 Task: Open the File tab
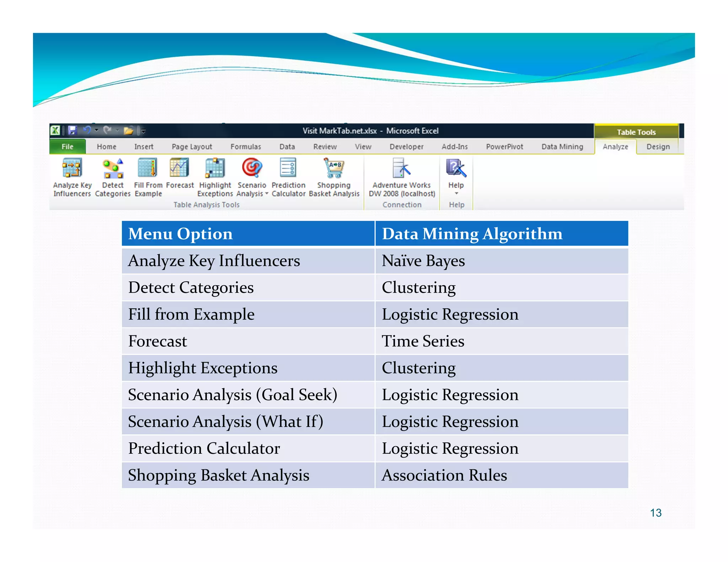click(x=68, y=147)
